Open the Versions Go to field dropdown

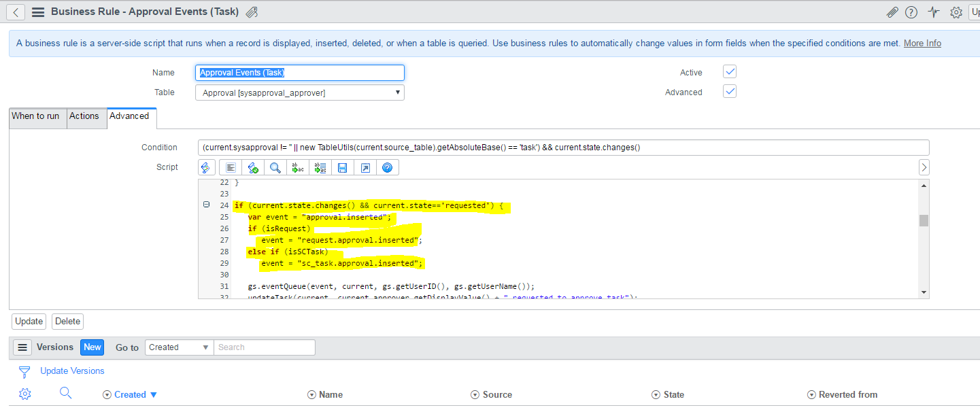click(180, 347)
